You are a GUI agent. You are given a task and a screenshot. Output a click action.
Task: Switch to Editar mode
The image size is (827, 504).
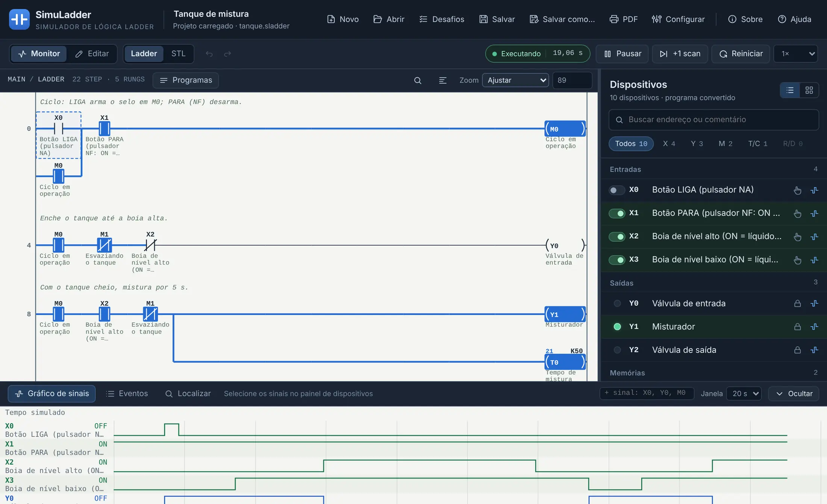pos(92,54)
